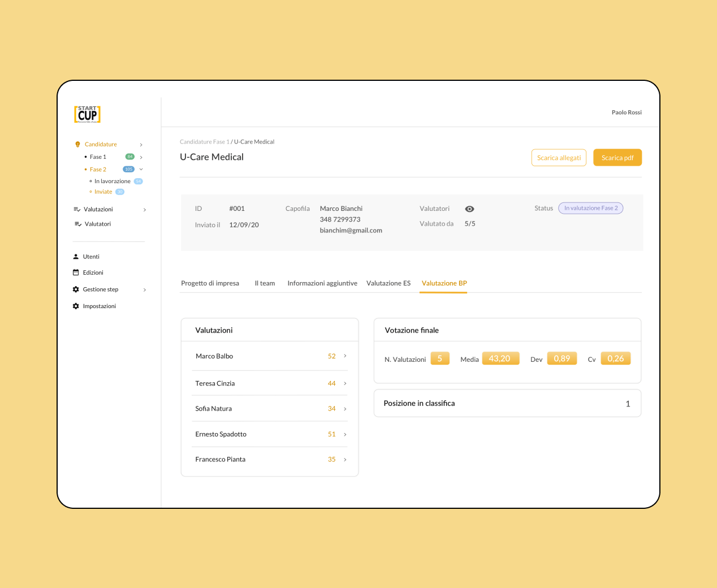This screenshot has height=588, width=717.
Task: Click the Utenti person icon
Action: click(x=75, y=256)
